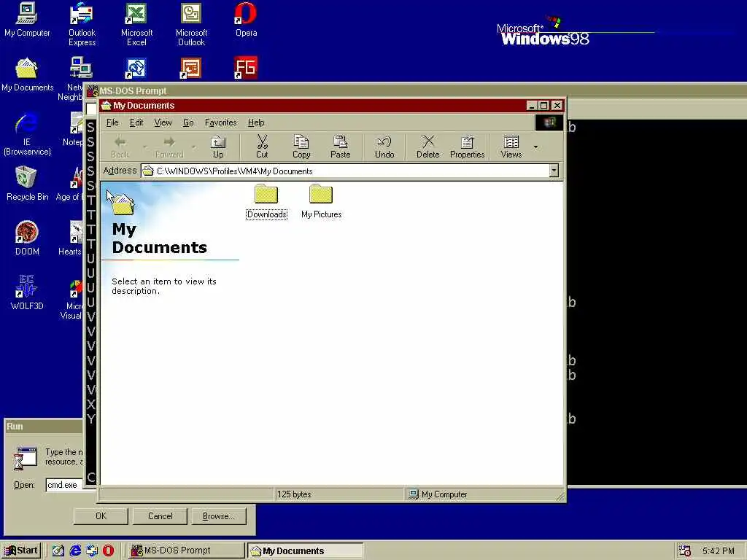Open the Forward history dropdown arrow

(x=194, y=147)
